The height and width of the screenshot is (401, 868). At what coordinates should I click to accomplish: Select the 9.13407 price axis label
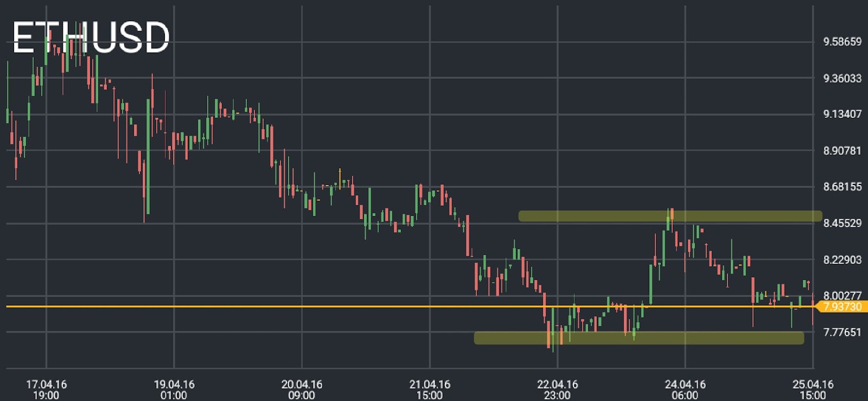tap(842, 114)
